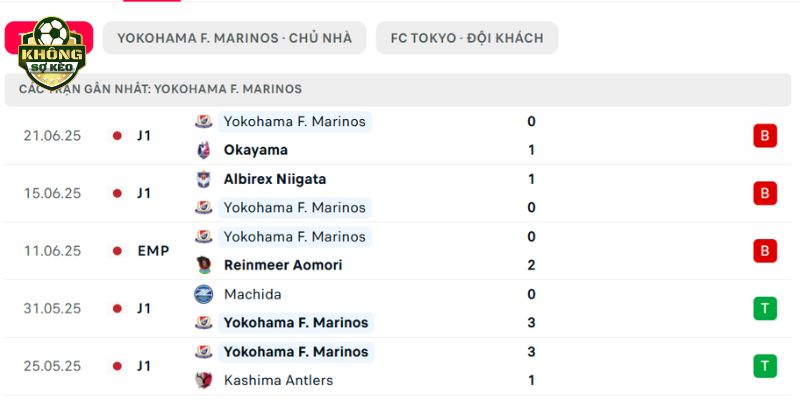Click the Okayama team crest icon
Screen dimensions: 800x400
[x=204, y=150]
